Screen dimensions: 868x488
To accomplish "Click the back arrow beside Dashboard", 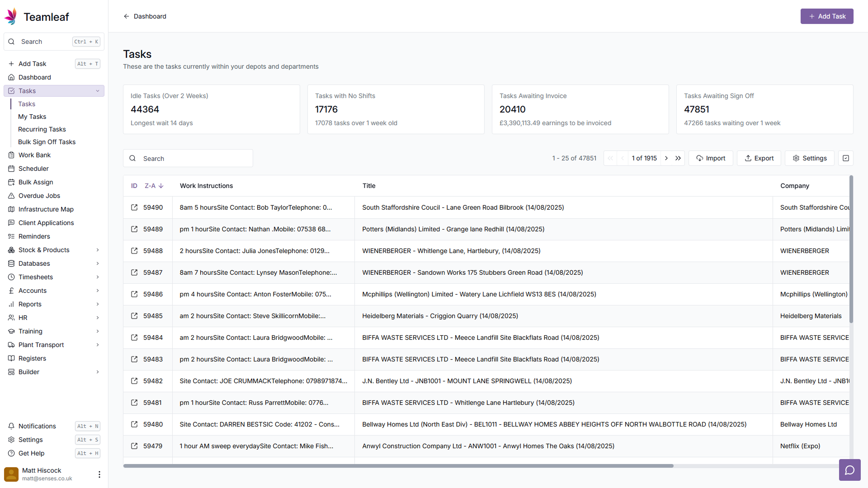I will [127, 16].
